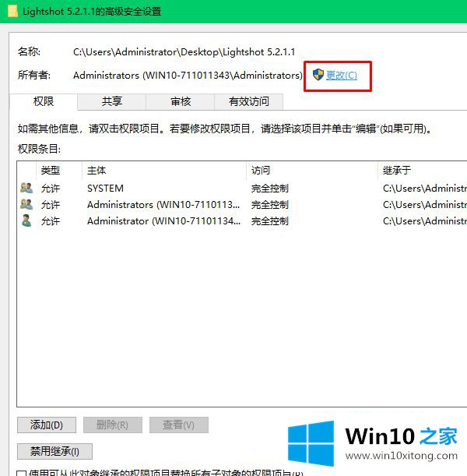The height and width of the screenshot is (476, 467).
Task: Click 允许 in the SYSTEM row
Action: [x=51, y=189]
